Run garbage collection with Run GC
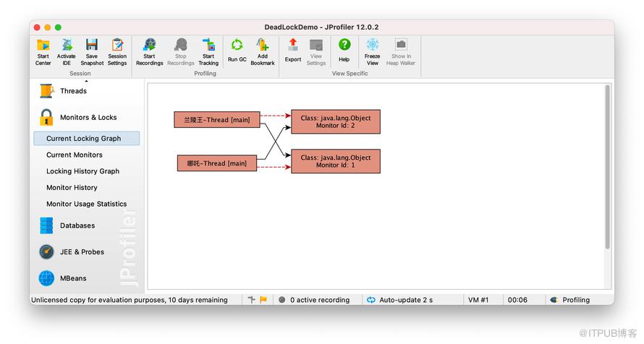The width and height of the screenshot is (644, 344). (237, 45)
